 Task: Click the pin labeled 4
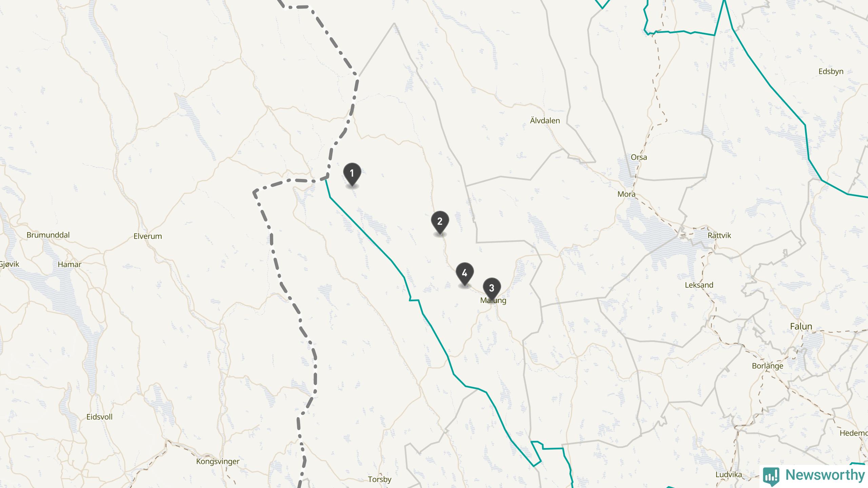point(465,274)
